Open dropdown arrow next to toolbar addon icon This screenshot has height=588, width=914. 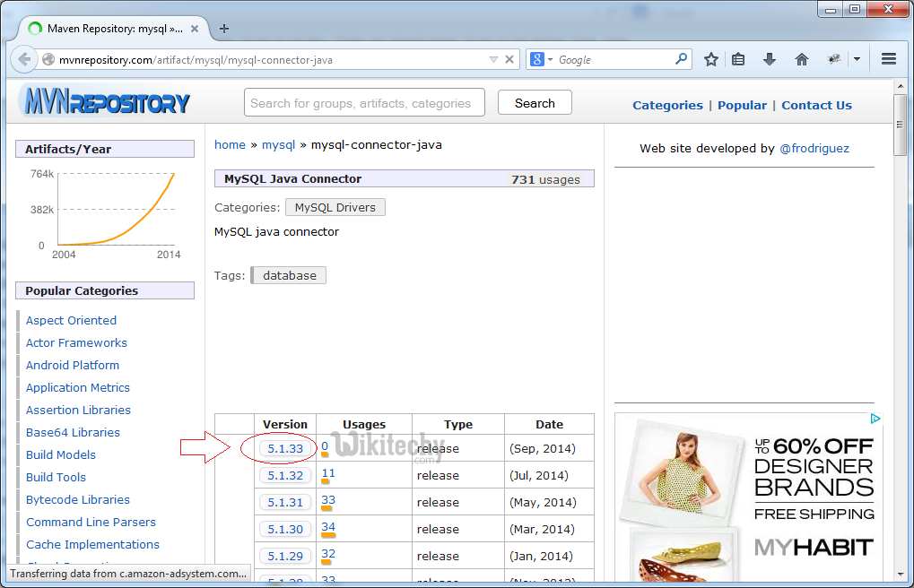[x=857, y=59]
